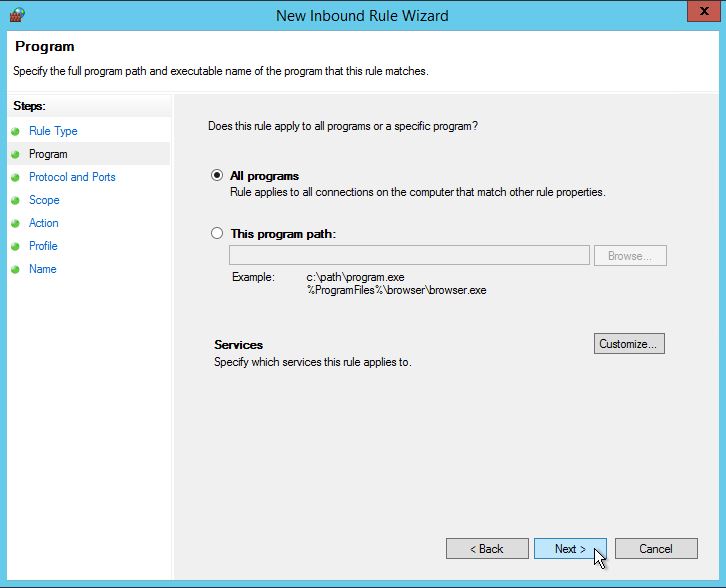This screenshot has height=588, width=726.
Task: Cancel the New Inbound Rule Wizard
Action: coord(656,549)
